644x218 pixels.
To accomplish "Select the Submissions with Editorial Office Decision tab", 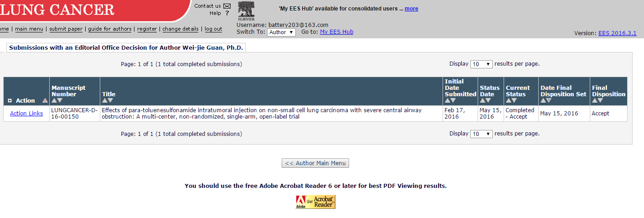I will 126,47.
